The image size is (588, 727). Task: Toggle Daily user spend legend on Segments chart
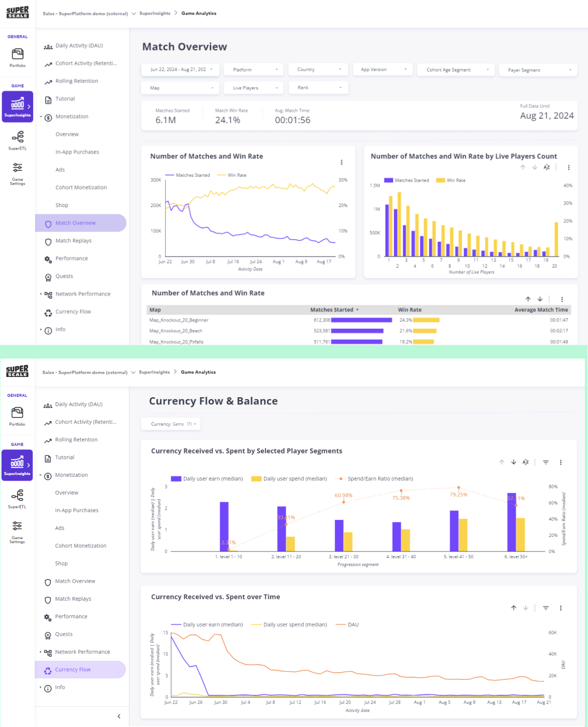coord(289,479)
